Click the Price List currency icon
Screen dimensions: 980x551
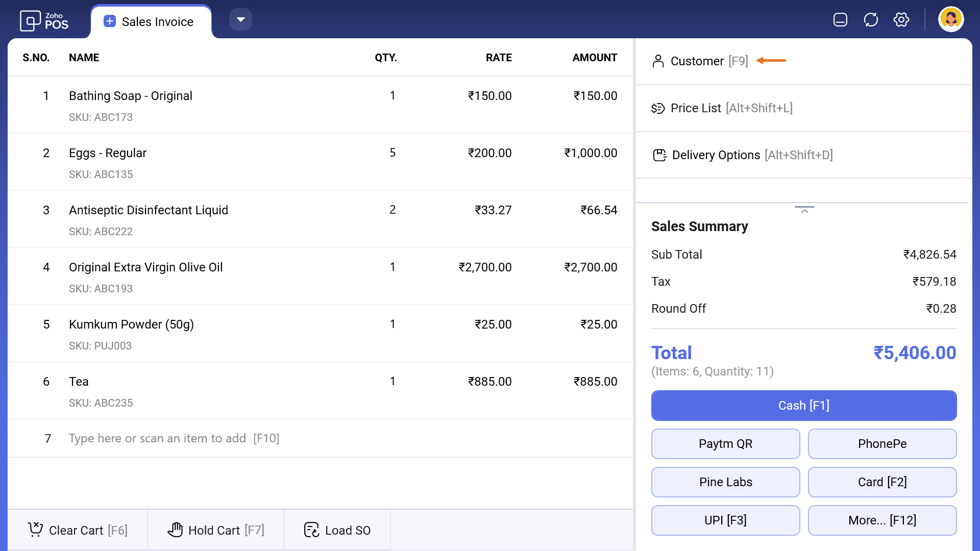(658, 108)
